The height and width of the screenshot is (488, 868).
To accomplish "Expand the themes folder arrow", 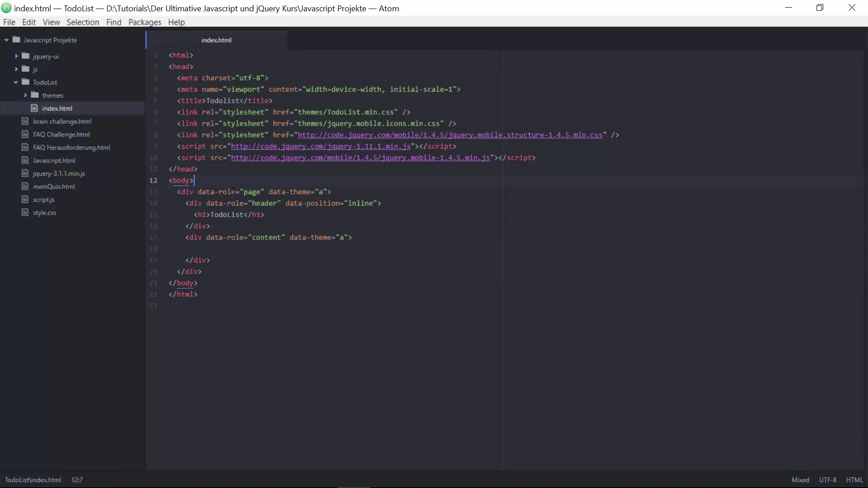I will (x=25, y=95).
